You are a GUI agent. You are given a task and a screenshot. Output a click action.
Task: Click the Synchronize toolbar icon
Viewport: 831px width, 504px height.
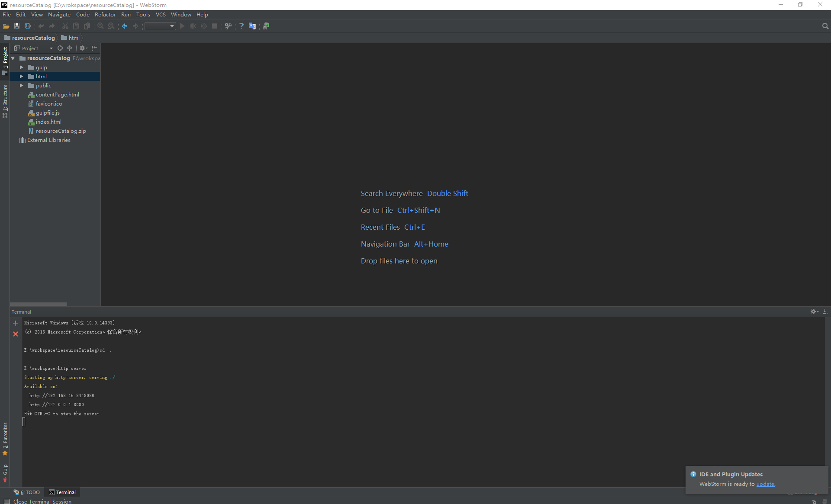tap(28, 26)
